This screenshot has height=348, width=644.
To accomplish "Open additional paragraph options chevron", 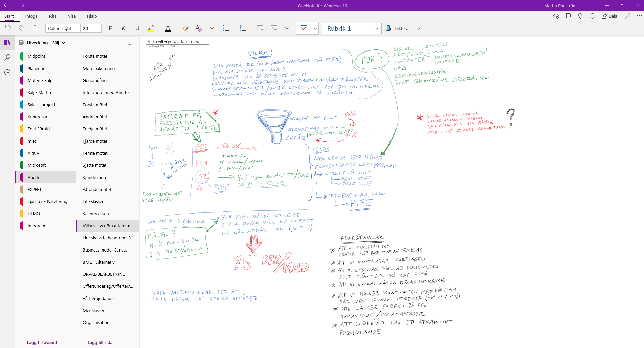I will pyautogui.click(x=287, y=28).
